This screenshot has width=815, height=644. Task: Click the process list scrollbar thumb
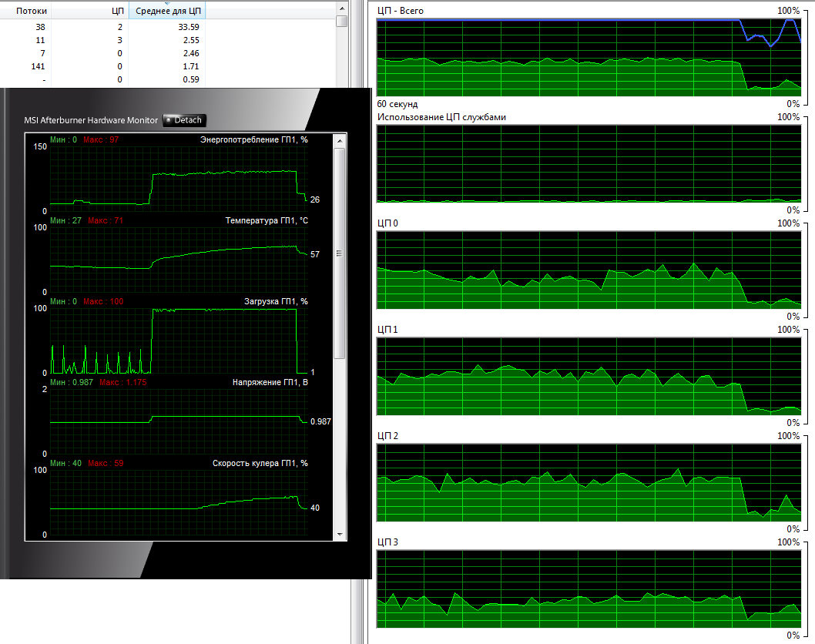click(341, 22)
